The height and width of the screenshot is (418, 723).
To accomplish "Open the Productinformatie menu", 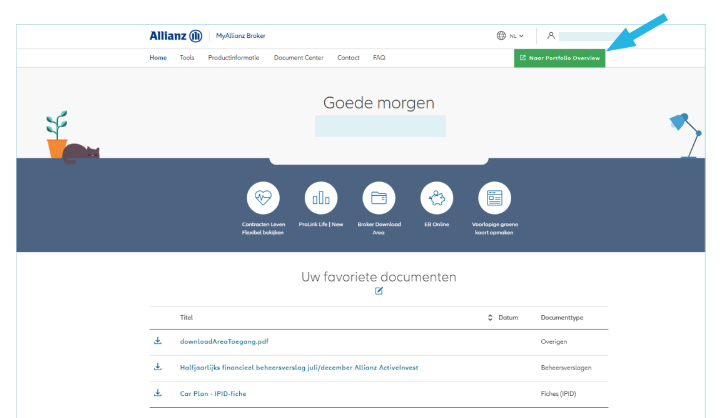I will tap(233, 58).
